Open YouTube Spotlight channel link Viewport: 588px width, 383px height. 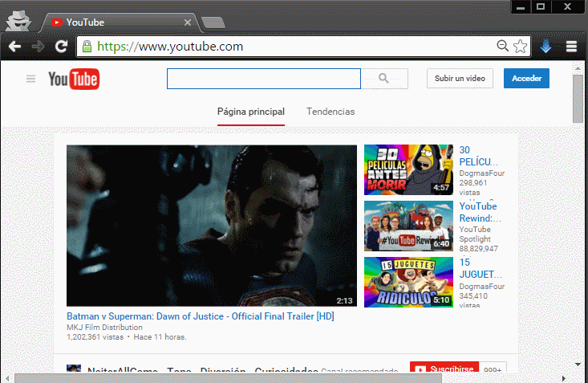coord(475,234)
